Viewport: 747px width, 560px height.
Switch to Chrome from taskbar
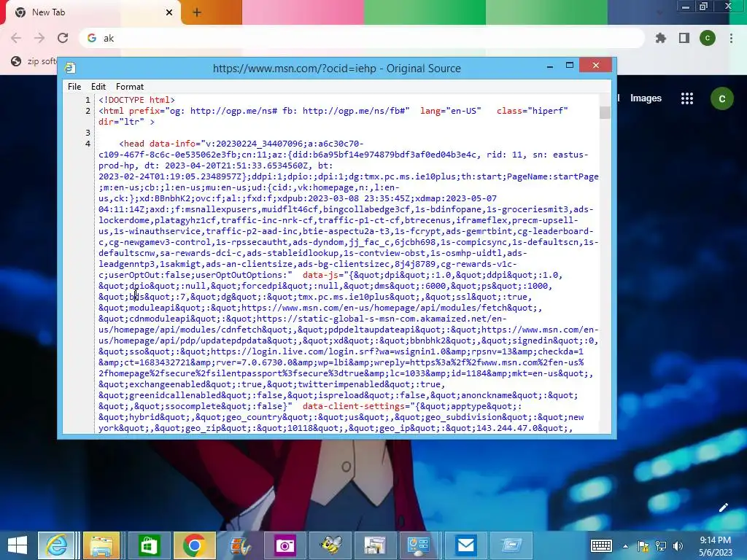(194, 545)
